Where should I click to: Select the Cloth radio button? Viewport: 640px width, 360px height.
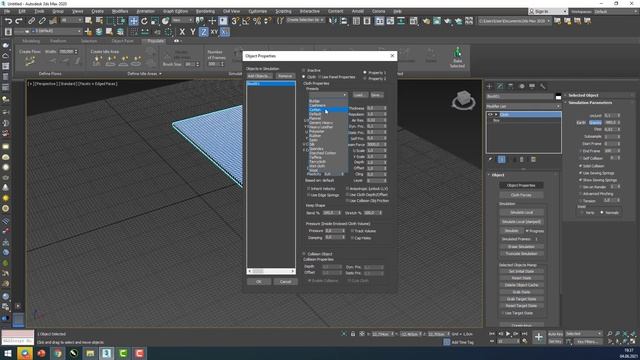304,77
